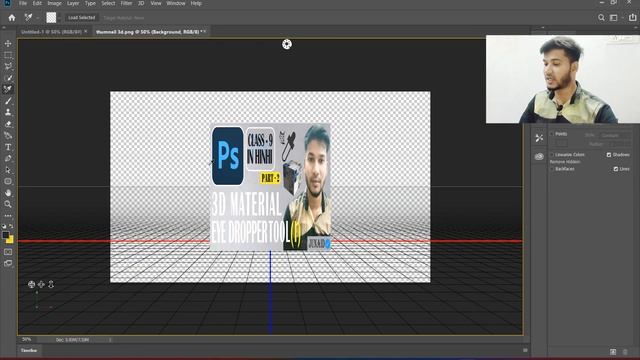Select the Brush tool
The height and width of the screenshot is (360, 640).
coord(8,101)
